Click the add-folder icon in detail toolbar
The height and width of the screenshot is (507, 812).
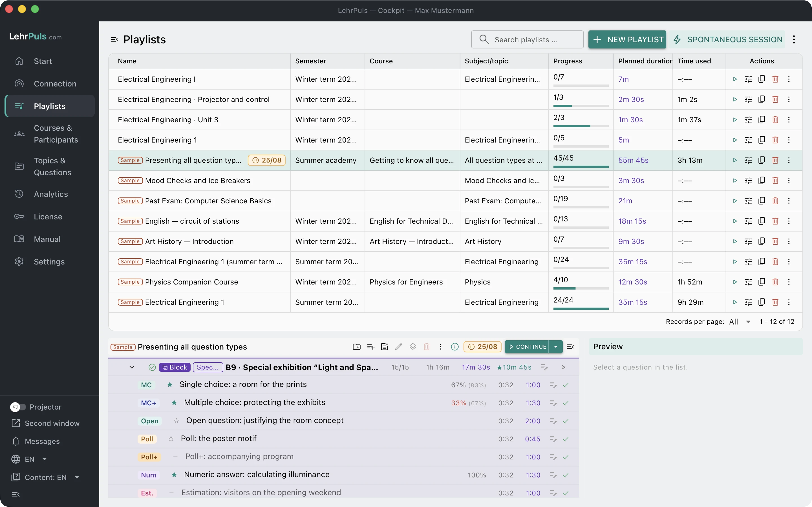(x=357, y=347)
